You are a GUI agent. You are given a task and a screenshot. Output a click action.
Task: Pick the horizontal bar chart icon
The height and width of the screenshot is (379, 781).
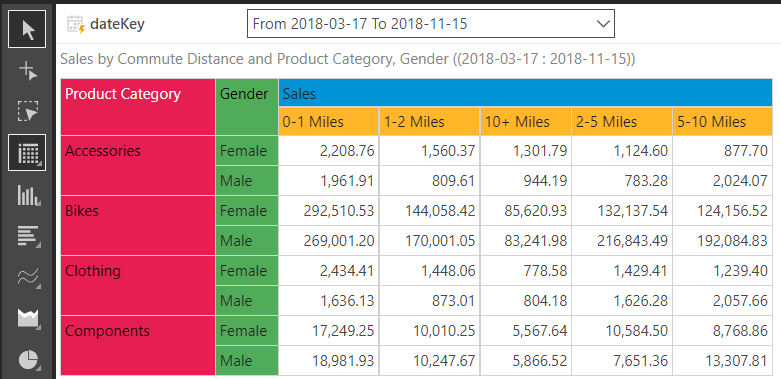[x=28, y=236]
